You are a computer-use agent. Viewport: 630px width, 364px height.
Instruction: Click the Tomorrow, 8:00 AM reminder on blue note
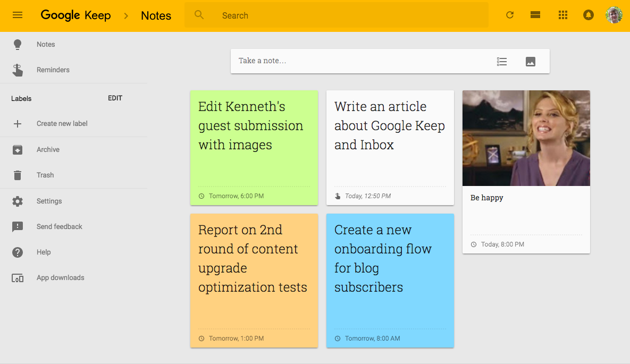tap(372, 338)
